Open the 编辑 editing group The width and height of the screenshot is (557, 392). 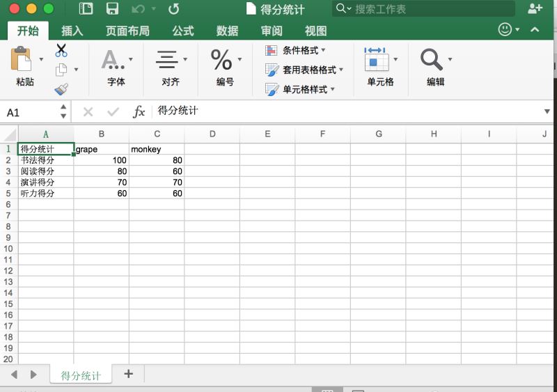pos(436,67)
